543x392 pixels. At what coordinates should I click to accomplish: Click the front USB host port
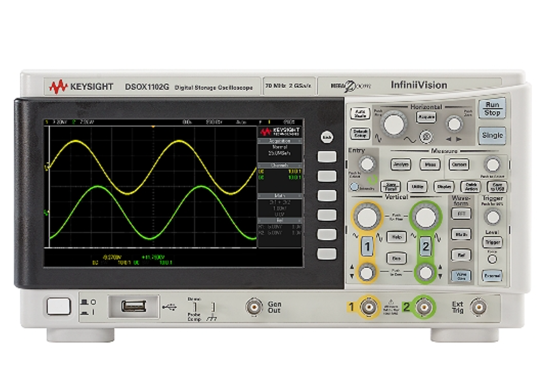[133, 306]
